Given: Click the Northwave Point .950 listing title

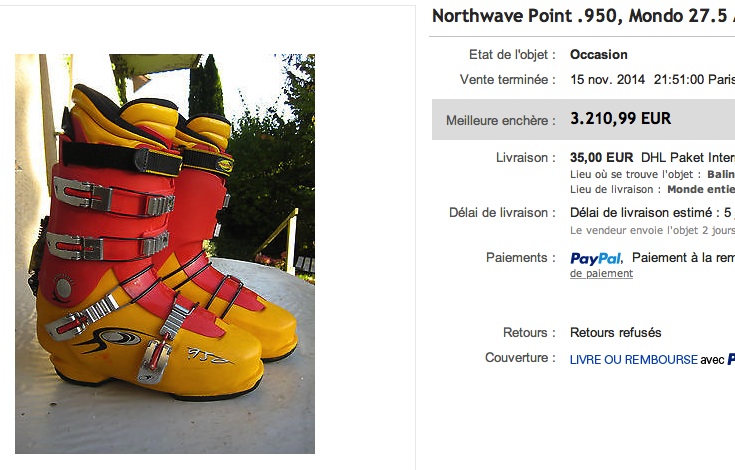Looking at the screenshot, I should coord(583,16).
